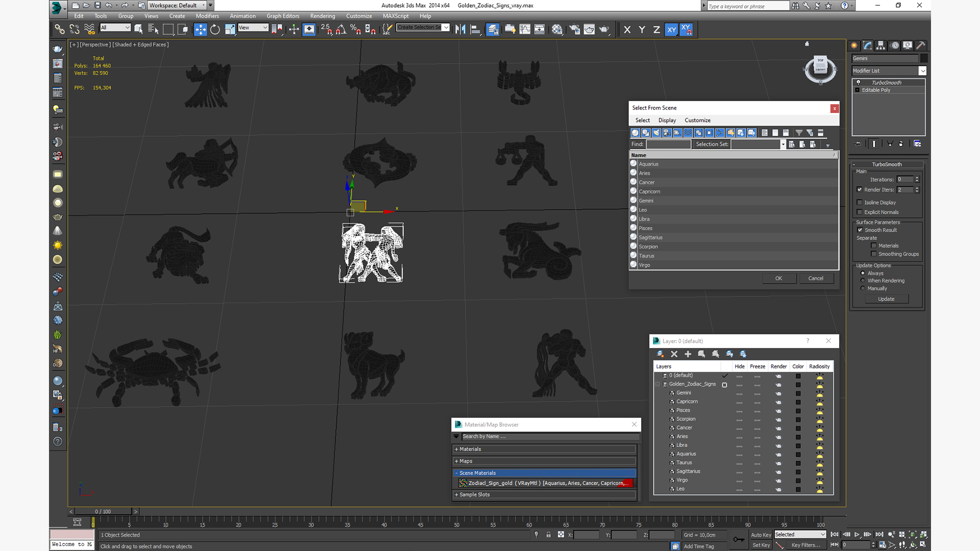Image resolution: width=980 pixels, height=551 pixels.
Task: Open the Curve Editor icon
Action: tap(525, 29)
